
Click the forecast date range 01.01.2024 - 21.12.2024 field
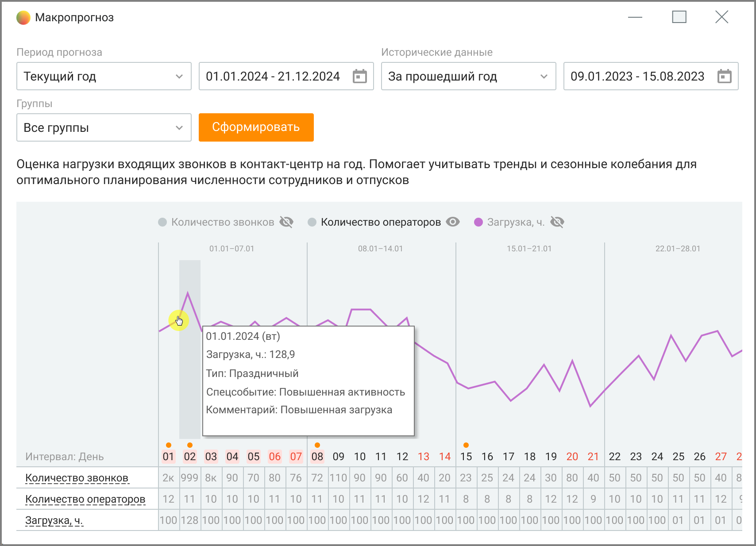click(286, 77)
